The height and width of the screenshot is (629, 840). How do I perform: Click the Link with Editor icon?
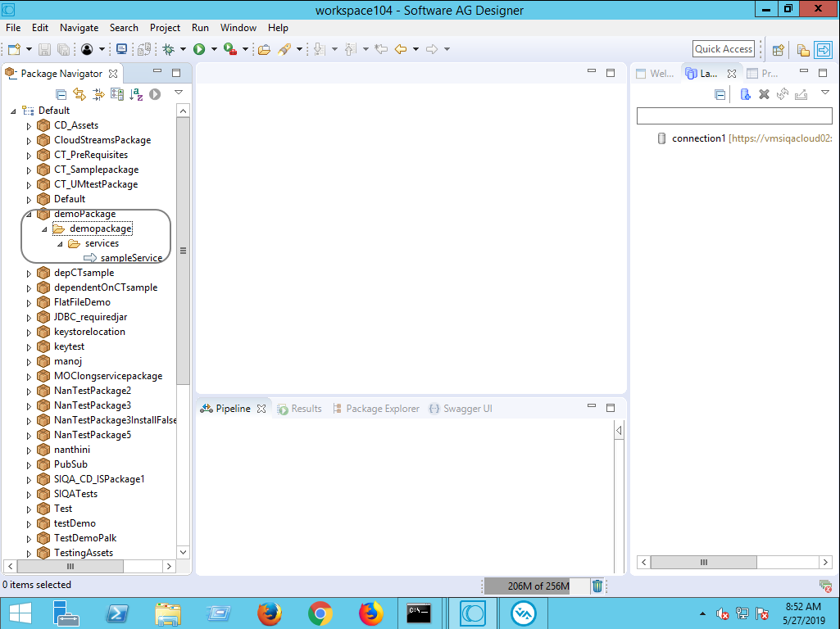(79, 95)
